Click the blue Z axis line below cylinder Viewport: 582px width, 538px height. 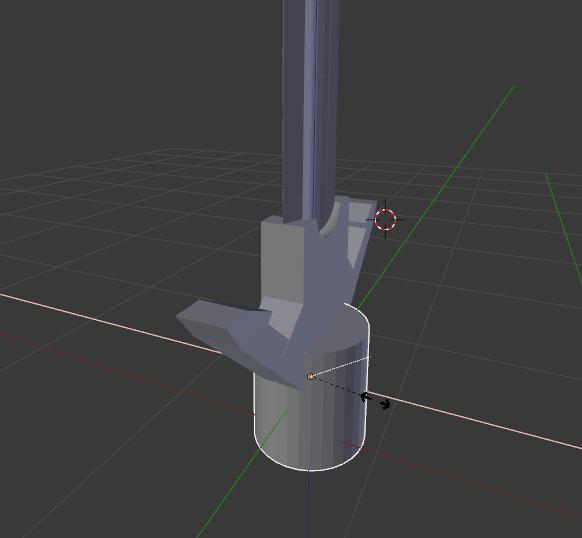tap(308, 505)
